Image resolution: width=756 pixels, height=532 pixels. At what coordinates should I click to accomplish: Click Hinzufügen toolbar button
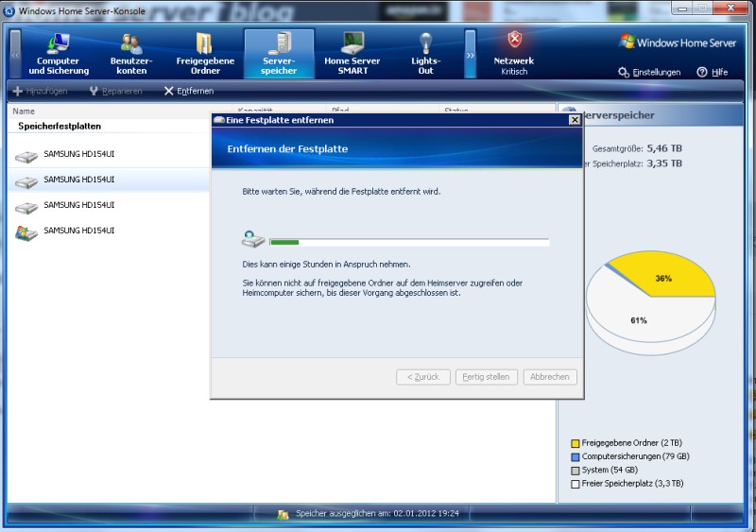tap(40, 91)
